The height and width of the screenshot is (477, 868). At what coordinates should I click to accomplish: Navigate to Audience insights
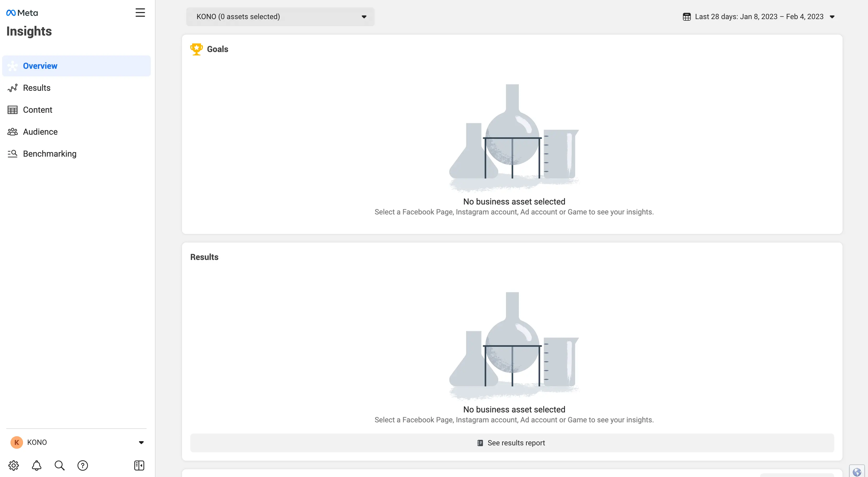[x=40, y=132]
